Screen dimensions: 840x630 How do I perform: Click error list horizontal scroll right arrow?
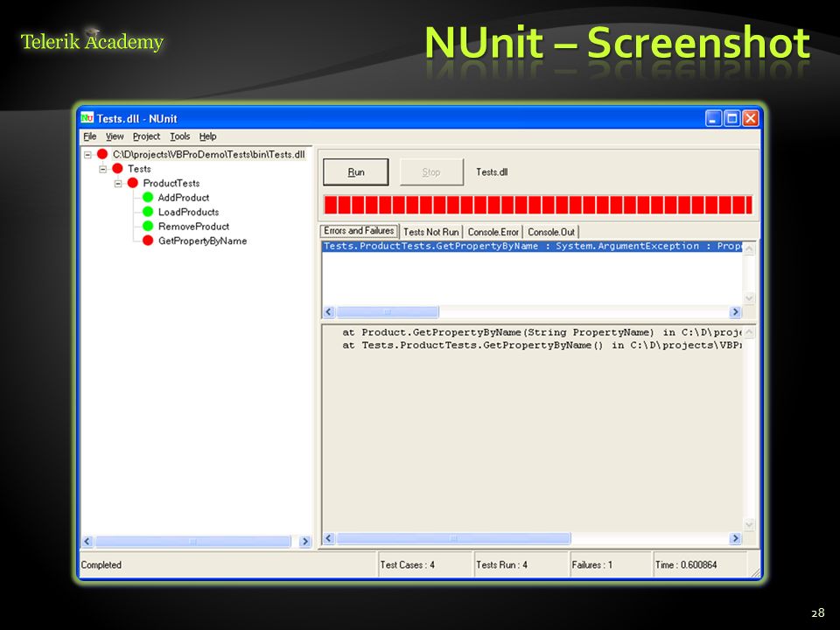[x=736, y=311]
